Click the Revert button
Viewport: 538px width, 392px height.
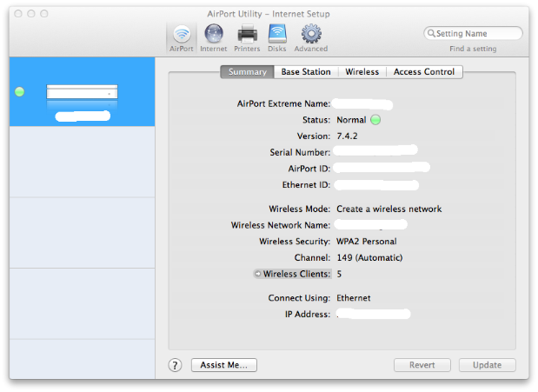[422, 365]
